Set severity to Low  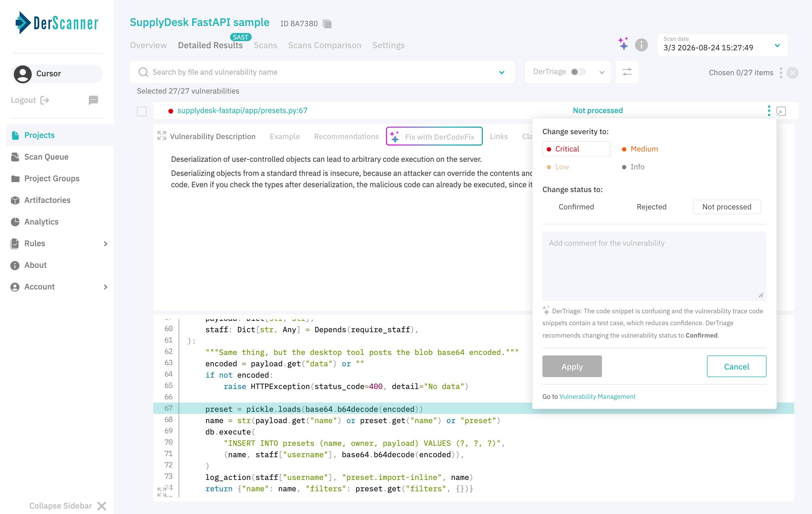pos(558,167)
